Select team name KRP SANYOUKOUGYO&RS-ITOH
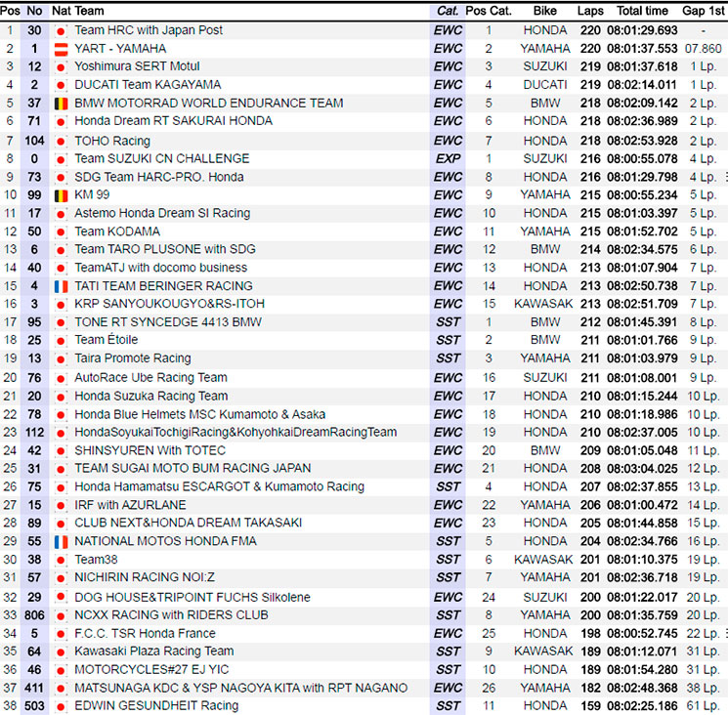 [x=169, y=304]
